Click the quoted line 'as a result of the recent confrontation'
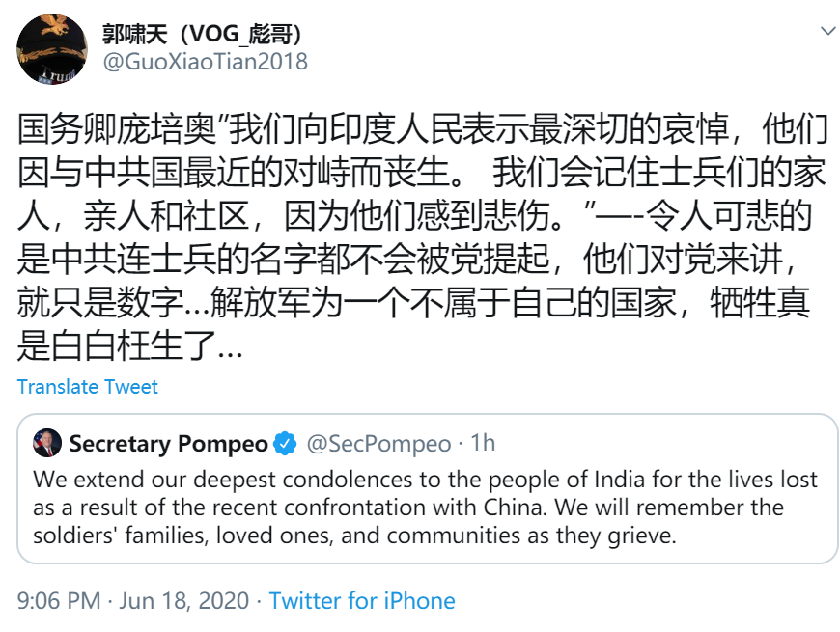 tap(409, 508)
